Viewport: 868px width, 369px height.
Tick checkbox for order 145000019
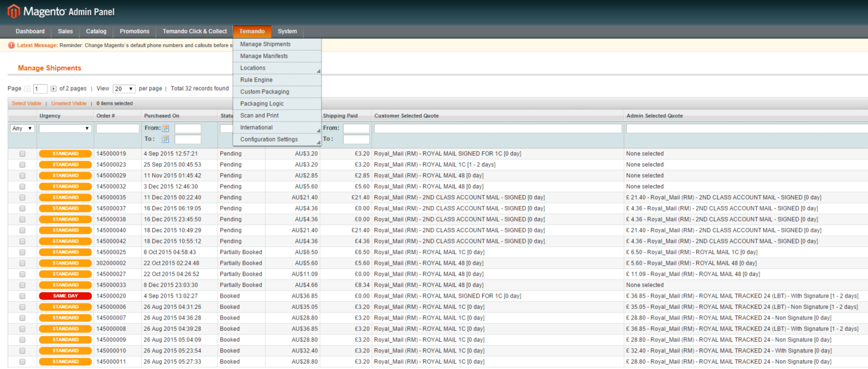click(x=23, y=154)
